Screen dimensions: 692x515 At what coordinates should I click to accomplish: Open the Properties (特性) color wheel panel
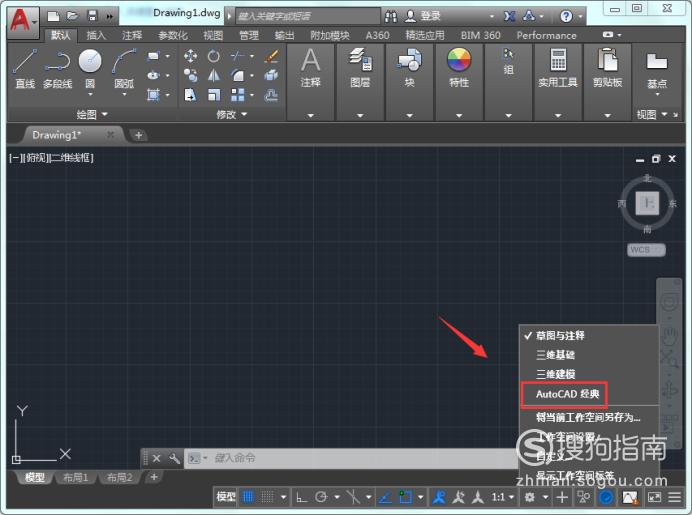tap(459, 68)
